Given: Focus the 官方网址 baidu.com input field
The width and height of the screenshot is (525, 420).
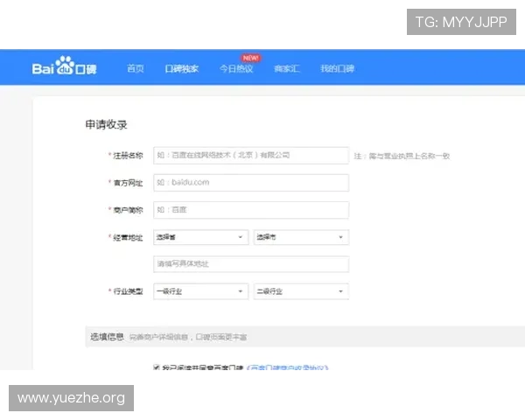Looking at the screenshot, I should click(x=251, y=183).
